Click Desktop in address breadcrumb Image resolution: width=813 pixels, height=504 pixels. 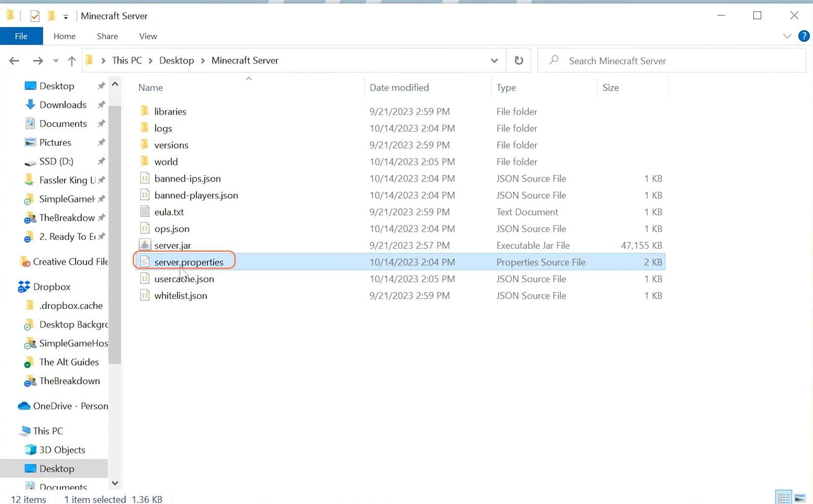coord(177,61)
